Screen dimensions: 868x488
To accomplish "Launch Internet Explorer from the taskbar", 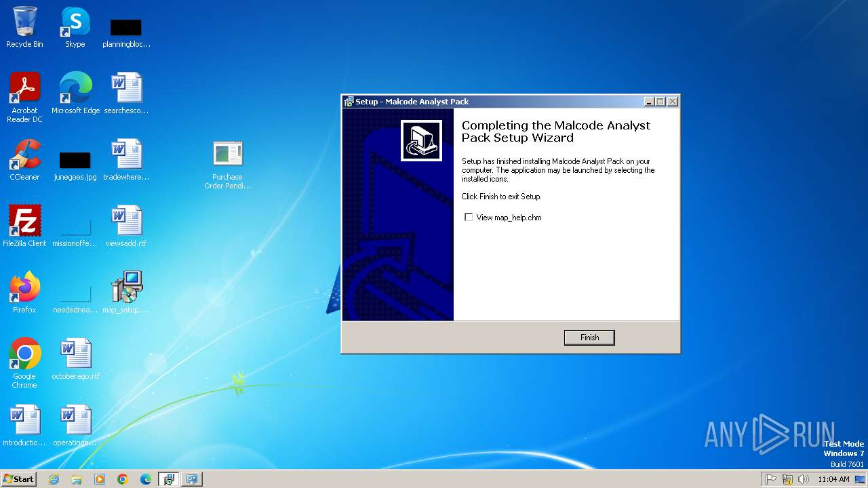I will point(54,479).
